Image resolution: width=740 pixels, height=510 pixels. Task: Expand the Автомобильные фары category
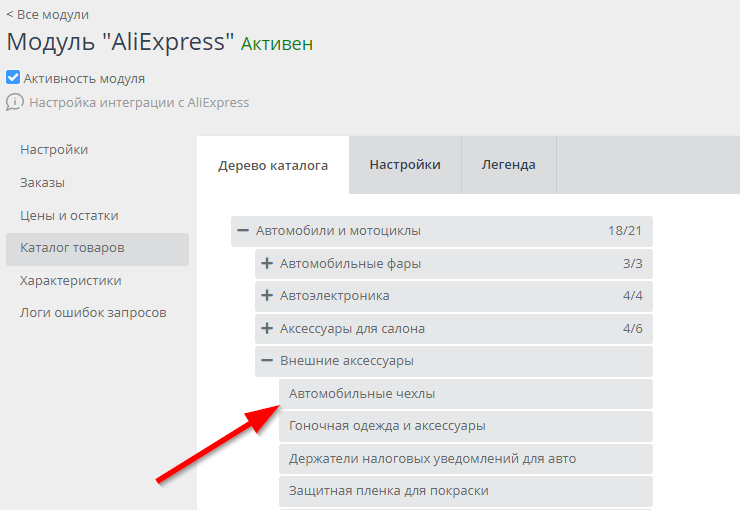(267, 264)
